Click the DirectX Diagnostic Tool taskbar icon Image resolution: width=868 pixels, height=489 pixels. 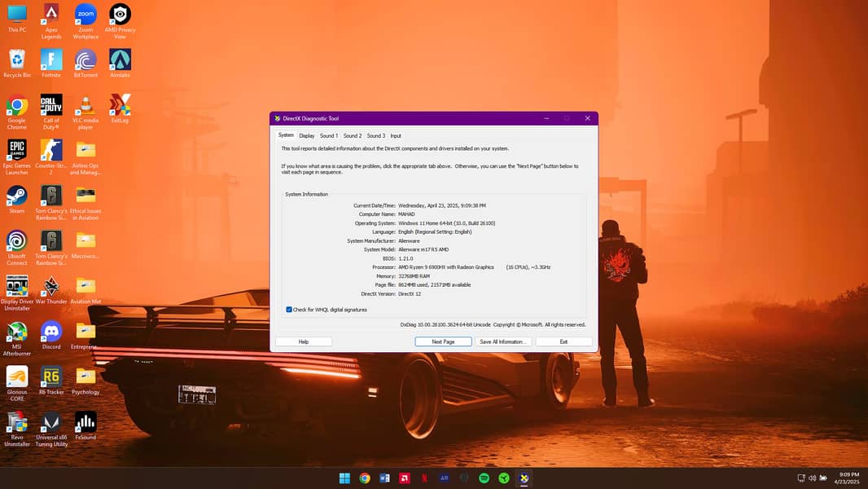pos(524,478)
